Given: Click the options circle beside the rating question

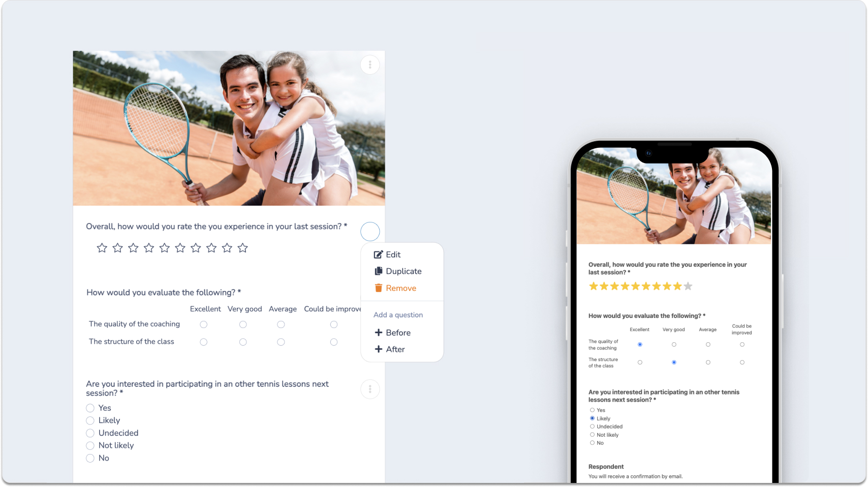Looking at the screenshot, I should 370,232.
